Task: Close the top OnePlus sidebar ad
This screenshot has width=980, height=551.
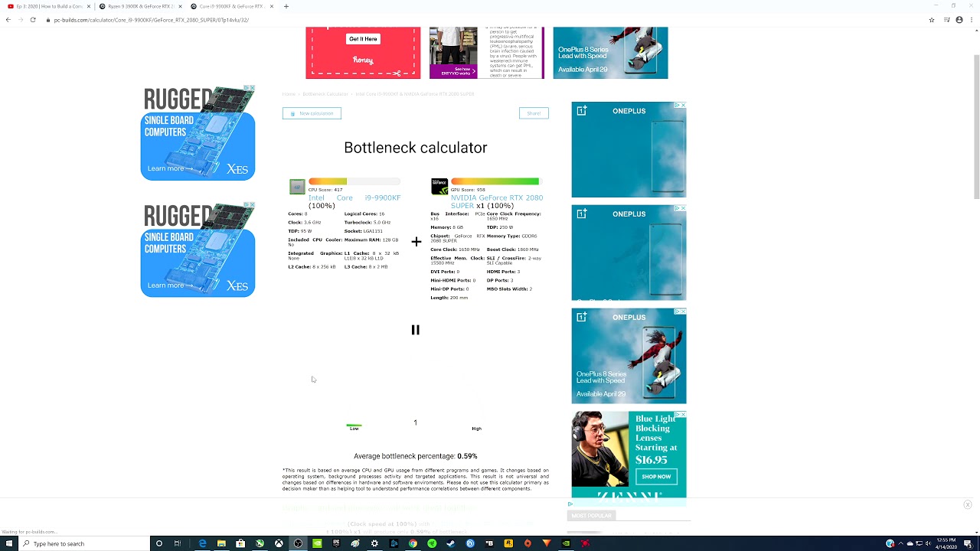Action: point(683,105)
